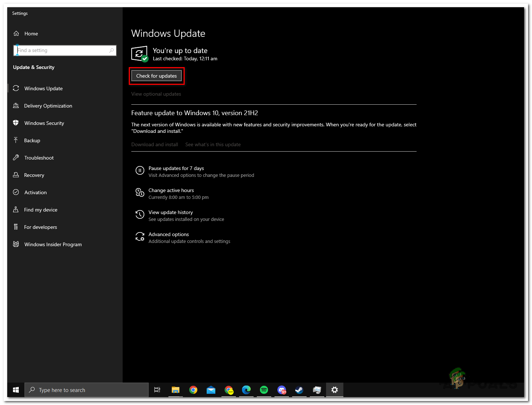The height and width of the screenshot is (405, 532).
Task: Open Change active hours clock icon
Action: pos(140,192)
